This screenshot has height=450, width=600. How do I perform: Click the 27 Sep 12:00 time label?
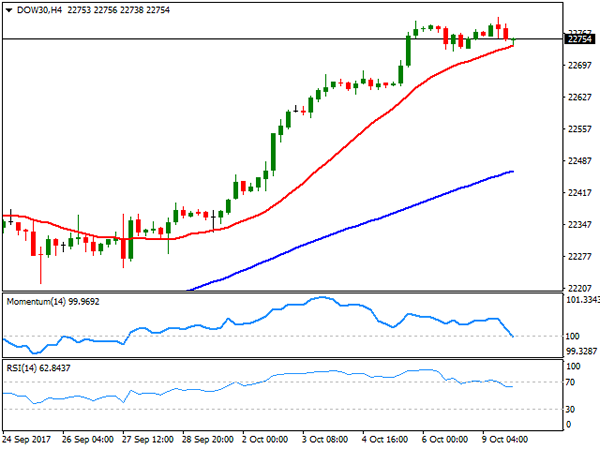click(148, 439)
